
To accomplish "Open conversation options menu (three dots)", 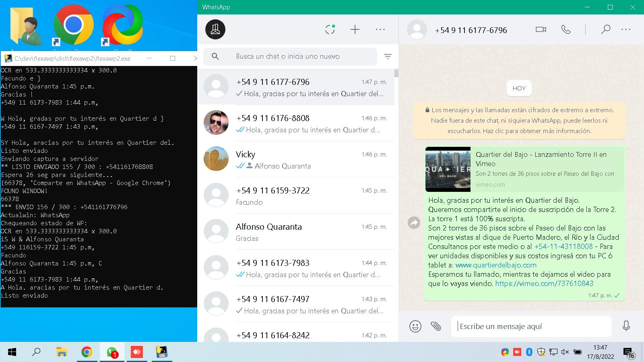I will 626,29.
